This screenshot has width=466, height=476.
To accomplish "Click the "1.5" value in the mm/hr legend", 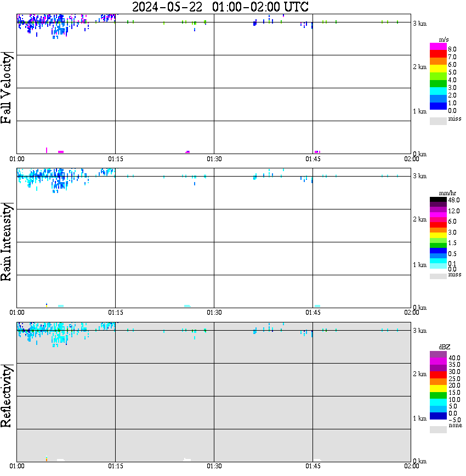I will (452, 243).
